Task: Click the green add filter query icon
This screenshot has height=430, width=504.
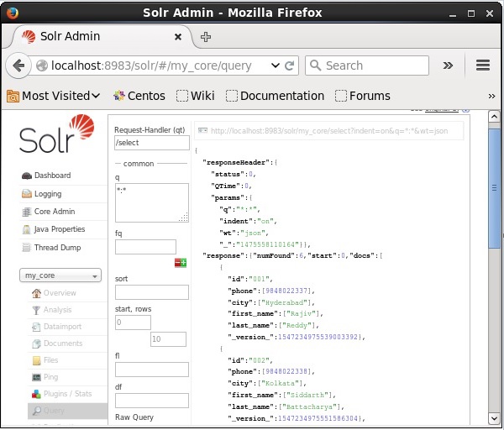Action: point(183,263)
